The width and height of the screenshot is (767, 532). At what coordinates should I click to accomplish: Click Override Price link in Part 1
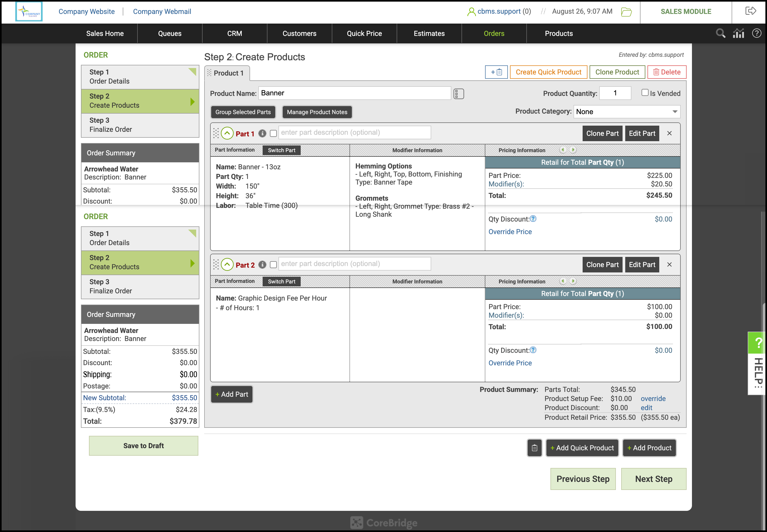pyautogui.click(x=510, y=232)
